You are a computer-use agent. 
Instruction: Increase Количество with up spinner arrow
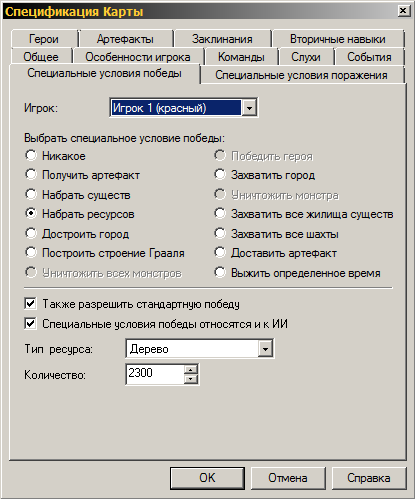pyautogui.click(x=191, y=370)
